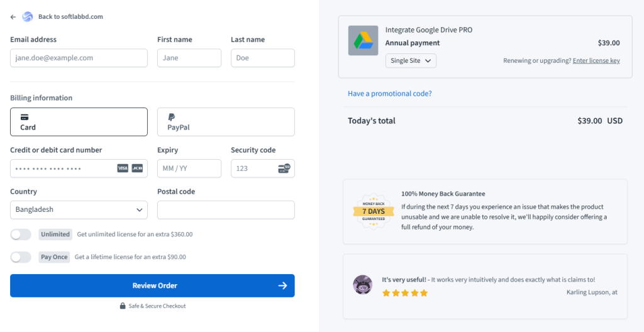
Task: Open the Single Site license dropdown
Action: (411, 60)
